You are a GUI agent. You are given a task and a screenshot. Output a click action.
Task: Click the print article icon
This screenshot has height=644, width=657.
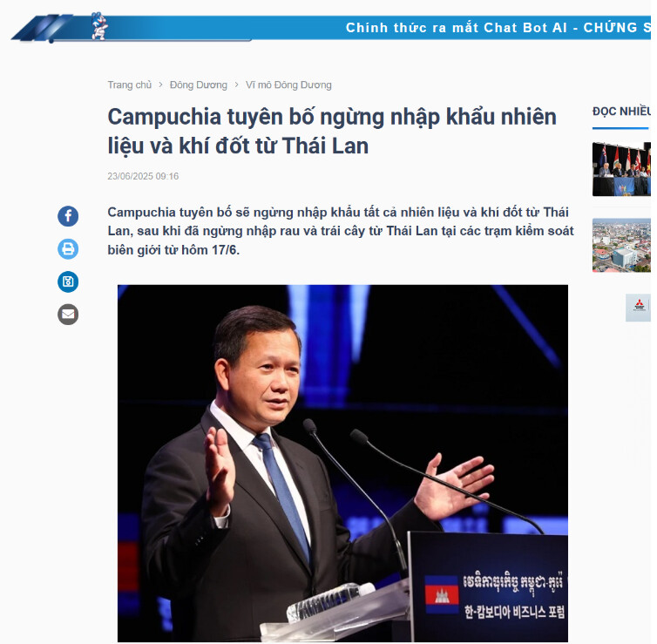tap(68, 249)
